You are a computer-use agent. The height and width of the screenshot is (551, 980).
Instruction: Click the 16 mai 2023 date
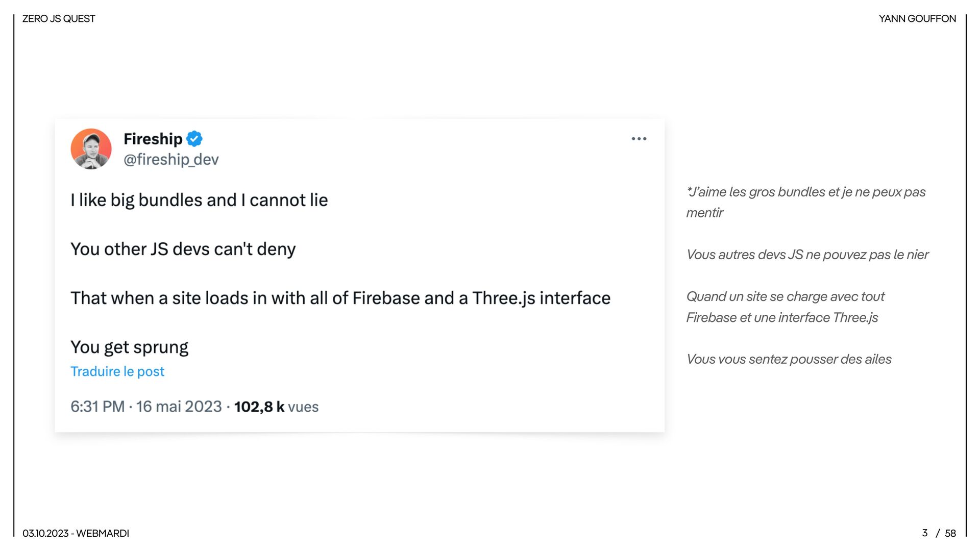179,407
